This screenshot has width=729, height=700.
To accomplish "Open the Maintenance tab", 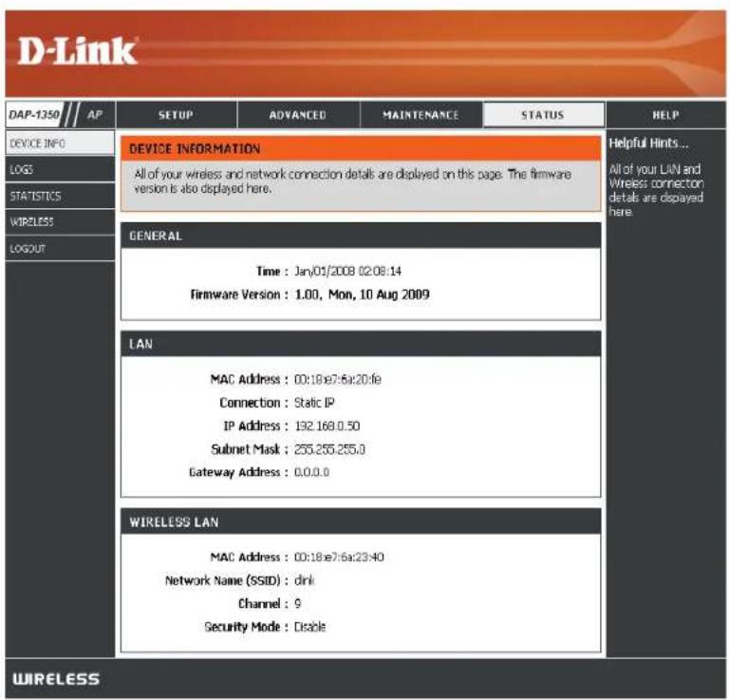I will 421,115.
